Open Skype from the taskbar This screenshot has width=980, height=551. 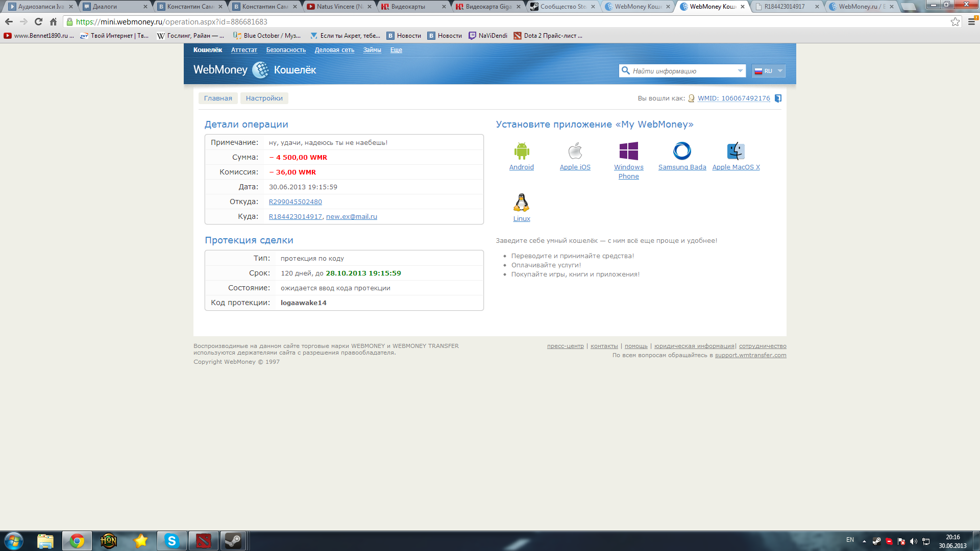click(x=172, y=541)
